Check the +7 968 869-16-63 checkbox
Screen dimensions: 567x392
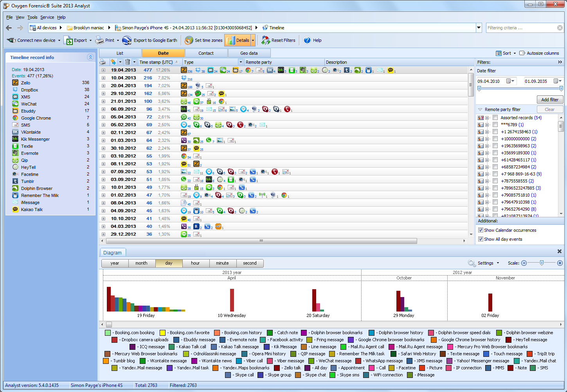pyautogui.click(x=495, y=174)
